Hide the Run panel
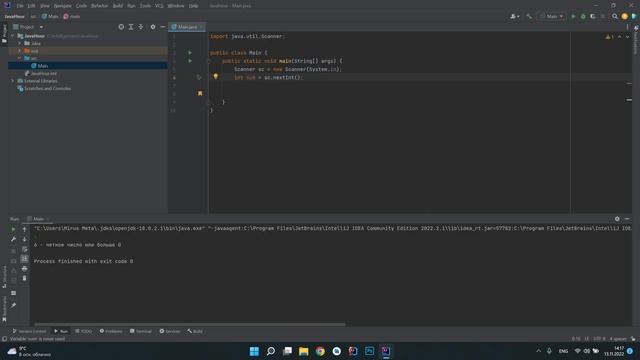 tap(627, 219)
